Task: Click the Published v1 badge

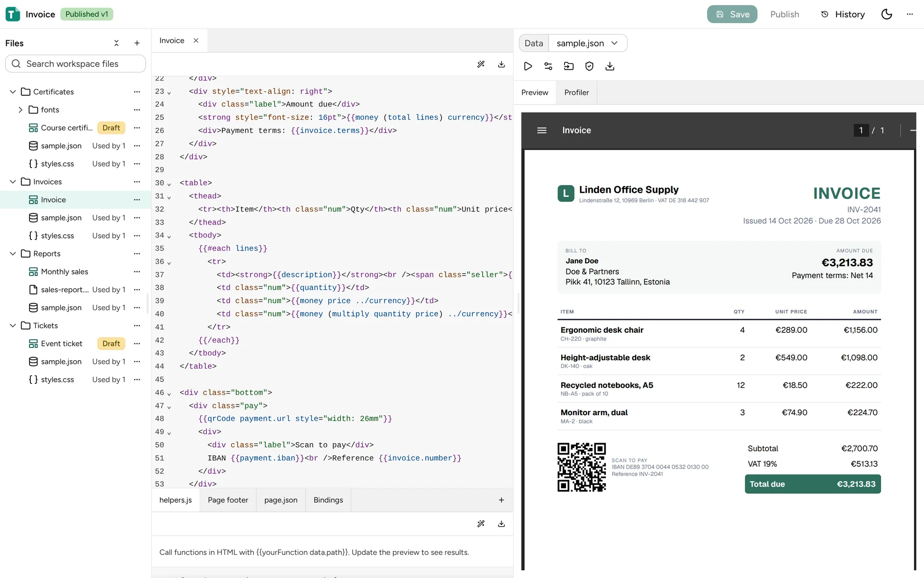Action: (x=87, y=14)
